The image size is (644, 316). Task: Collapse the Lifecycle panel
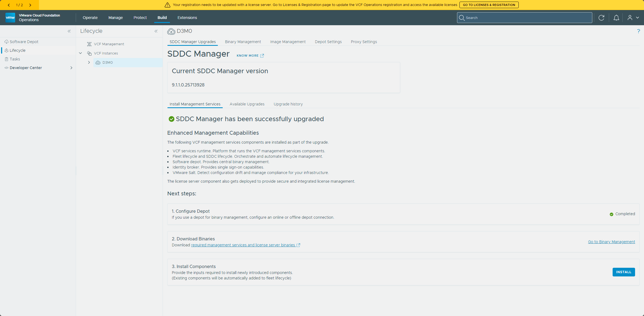[x=156, y=31]
